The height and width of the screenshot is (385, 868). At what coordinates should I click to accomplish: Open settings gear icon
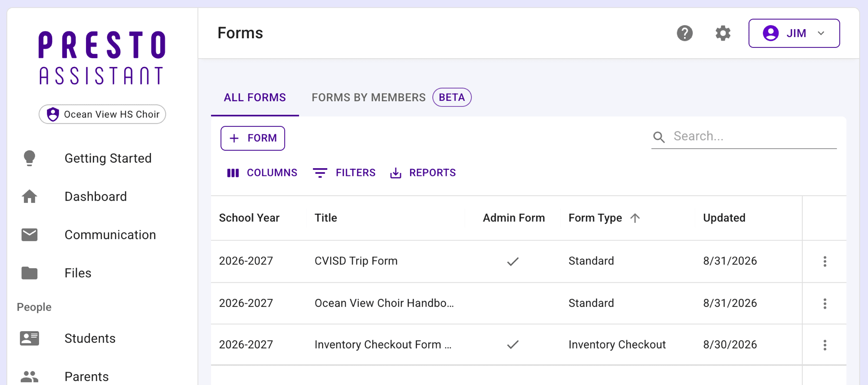tap(723, 33)
